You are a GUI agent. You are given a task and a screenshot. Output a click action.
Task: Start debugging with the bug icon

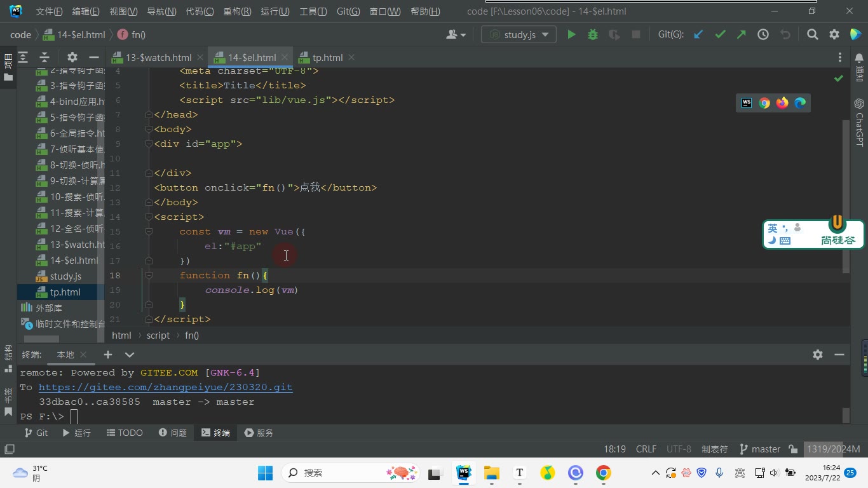click(593, 35)
